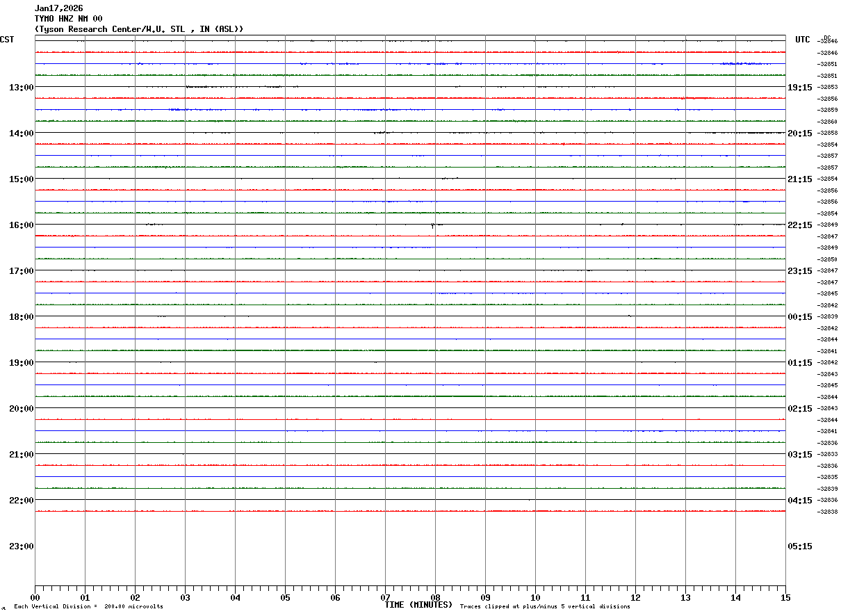Select the 17:00 CST time label
The image size is (841, 616).
[22, 271]
